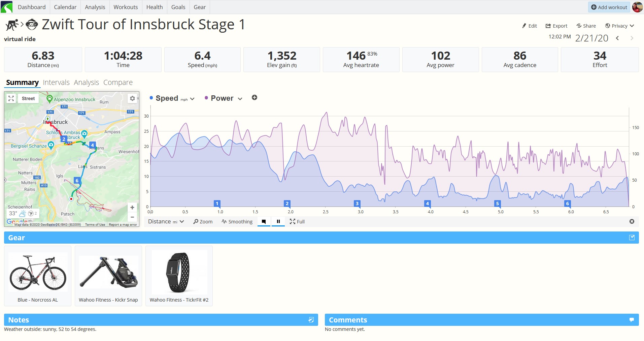Switch to the Intervals tab
644x341 pixels.
pos(56,83)
